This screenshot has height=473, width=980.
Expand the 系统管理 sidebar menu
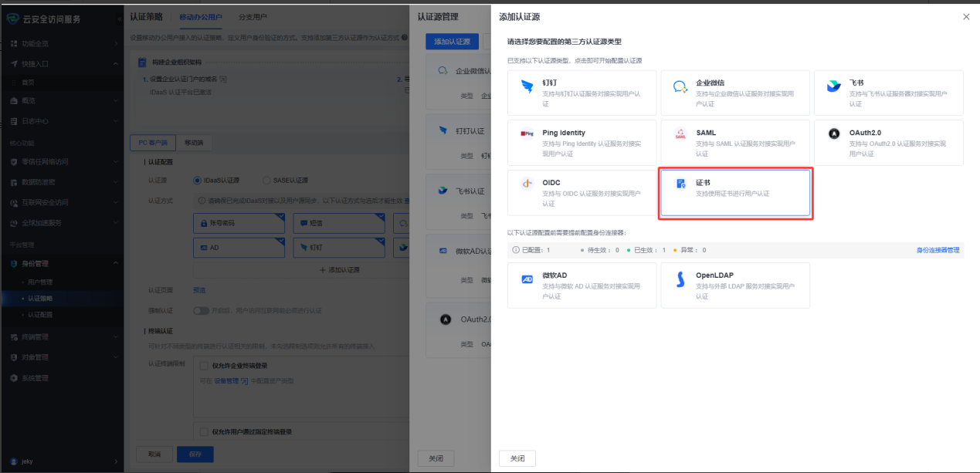115,378
